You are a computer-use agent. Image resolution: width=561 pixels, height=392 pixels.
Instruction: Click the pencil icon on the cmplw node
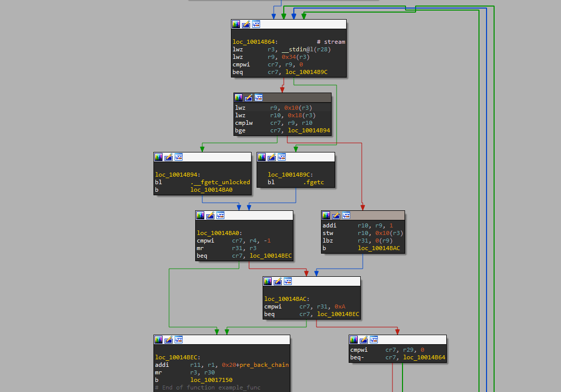point(249,98)
